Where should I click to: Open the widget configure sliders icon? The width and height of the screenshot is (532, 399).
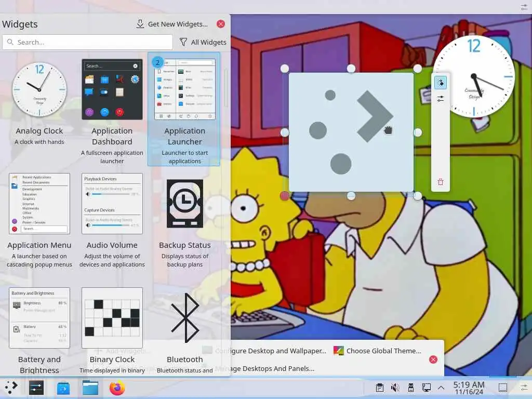441,99
